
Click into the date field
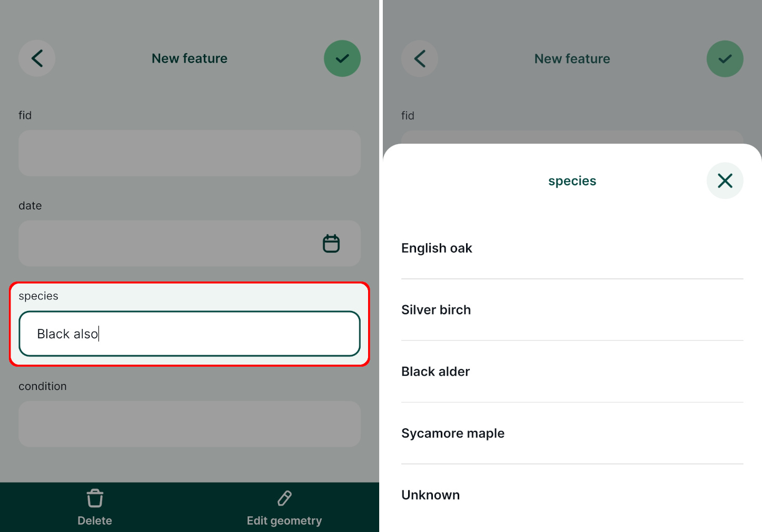pyautogui.click(x=190, y=243)
